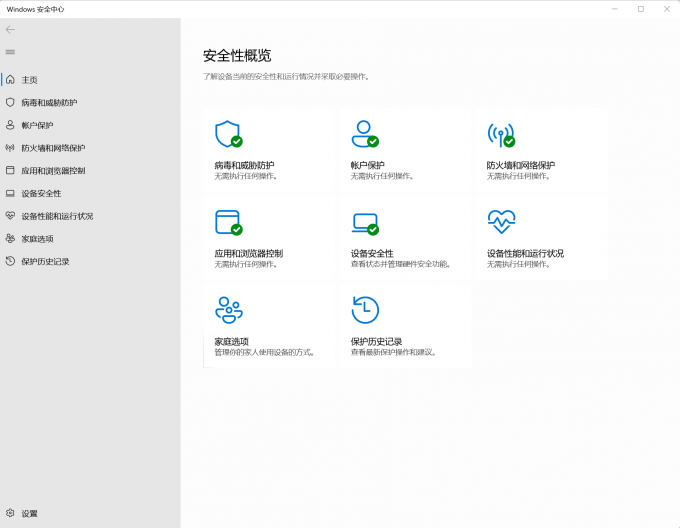
Task: Click the 设备安全性 card title
Action: click(372, 253)
